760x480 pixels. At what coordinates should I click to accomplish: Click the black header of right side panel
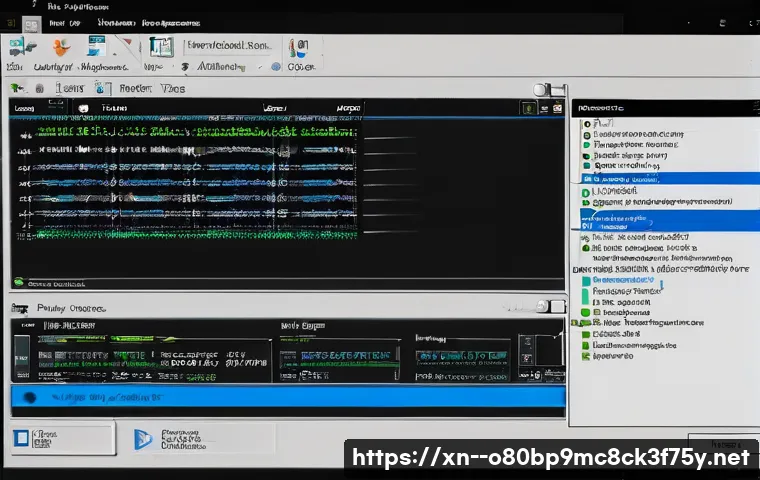[x=665, y=108]
